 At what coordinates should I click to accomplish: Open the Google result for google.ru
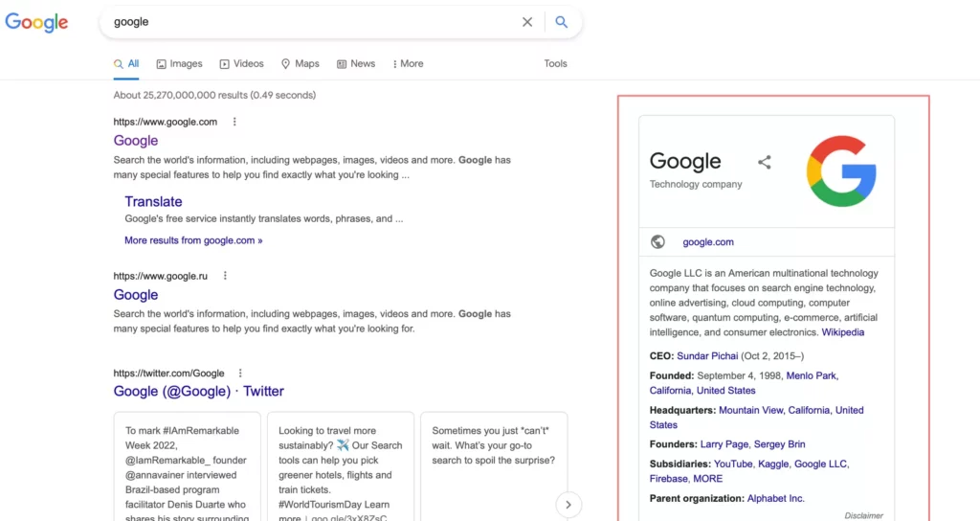[x=136, y=295]
